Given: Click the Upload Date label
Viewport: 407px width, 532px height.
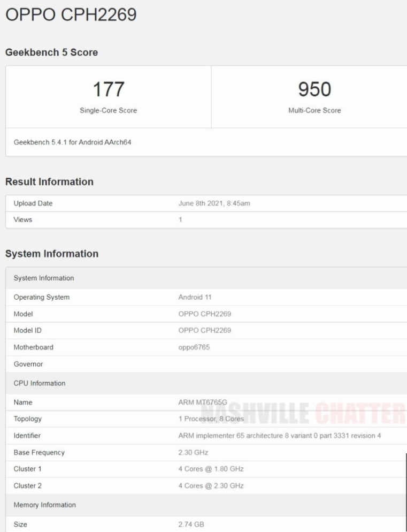Looking at the screenshot, I should pos(33,203).
